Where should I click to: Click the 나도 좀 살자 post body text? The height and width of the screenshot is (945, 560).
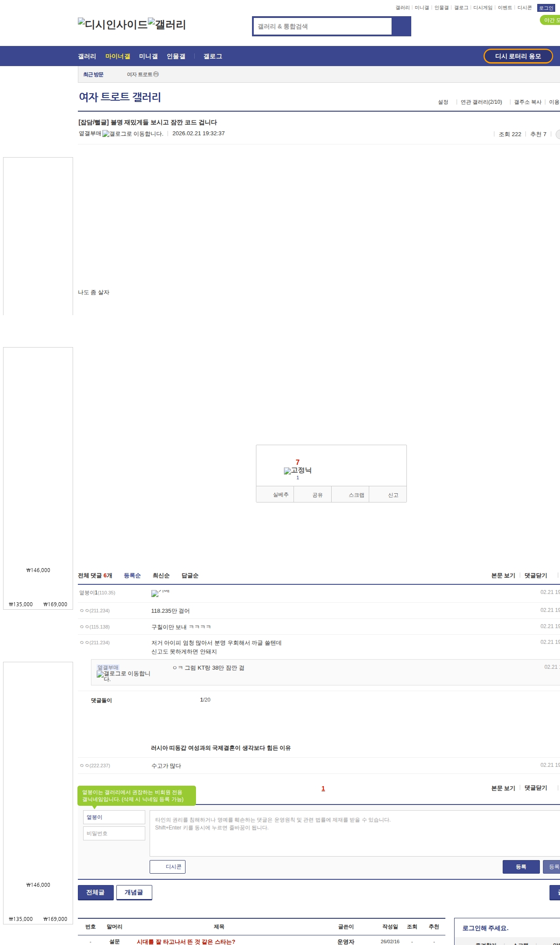coord(94,292)
